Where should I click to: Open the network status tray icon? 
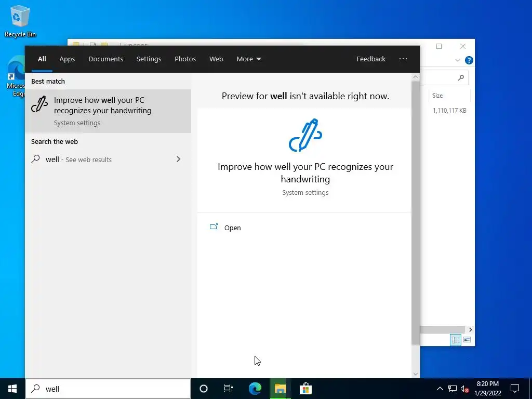click(x=453, y=389)
